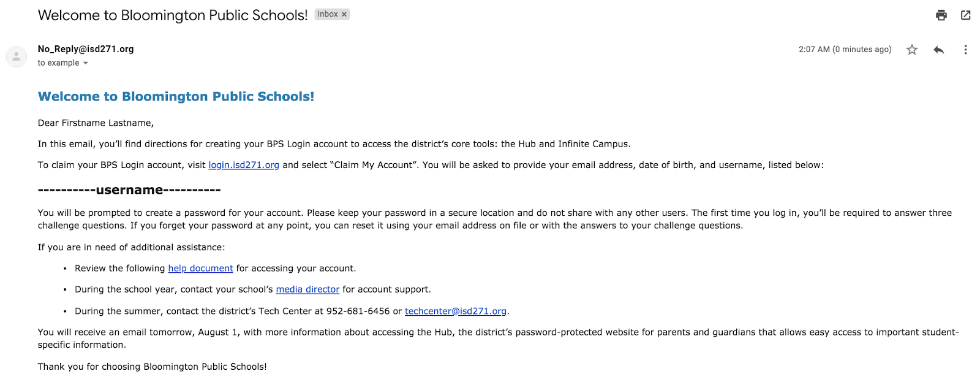Click the bold username placeholder line
Viewport: 980px width, 379px height.
point(129,190)
